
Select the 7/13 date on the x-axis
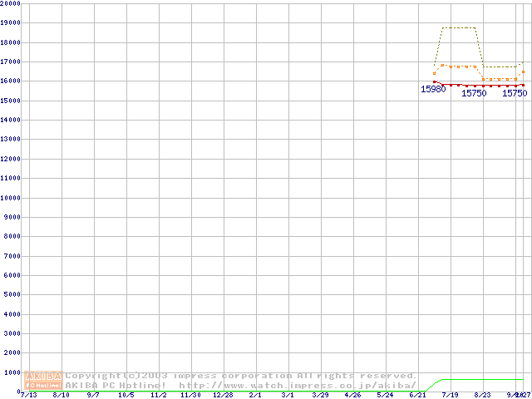click(27, 396)
